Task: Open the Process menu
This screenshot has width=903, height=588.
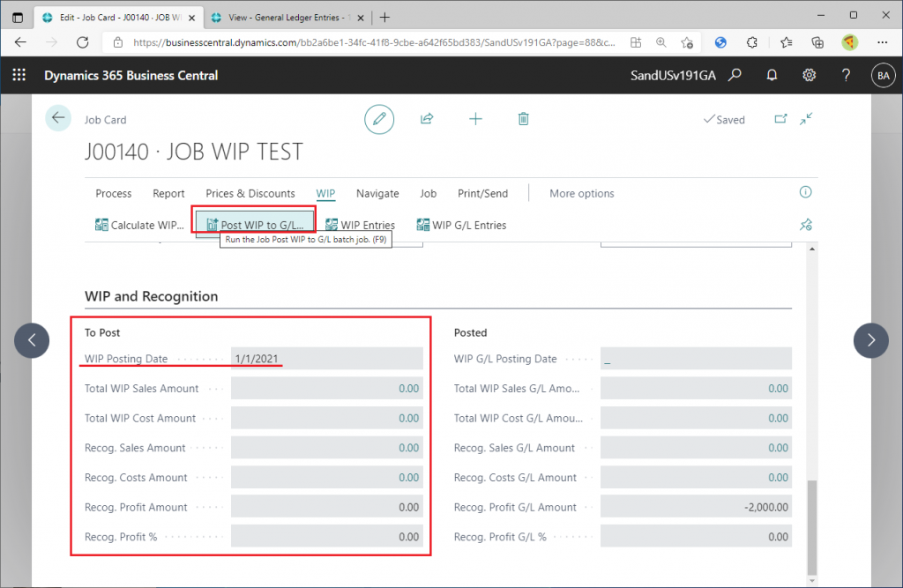Action: click(x=114, y=194)
